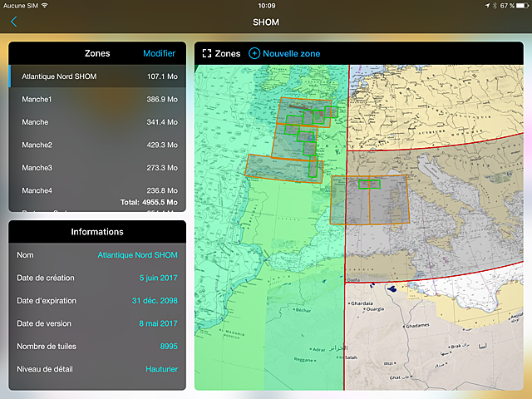Viewport: 532px width, 399px height.
Task: Tap the Wi-Fi status icon
Action: [44, 6]
